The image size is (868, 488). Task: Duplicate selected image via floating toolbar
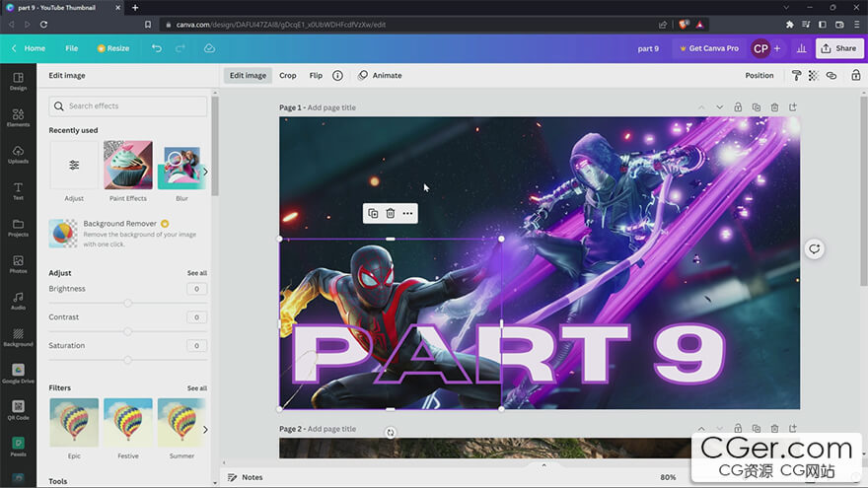[x=373, y=213]
